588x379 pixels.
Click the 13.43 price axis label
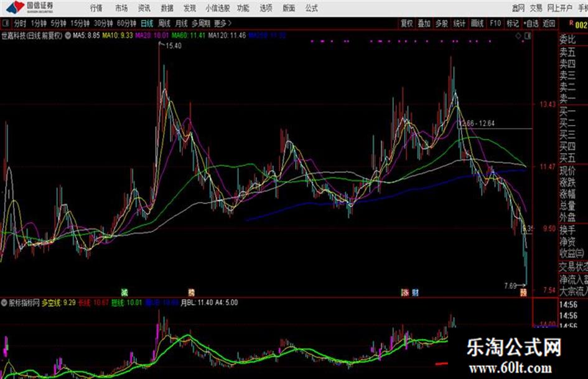coord(548,105)
